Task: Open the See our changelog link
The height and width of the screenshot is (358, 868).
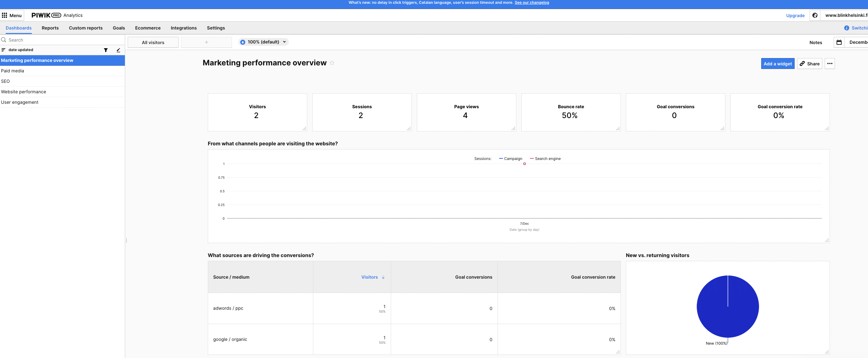Action: coord(532,3)
